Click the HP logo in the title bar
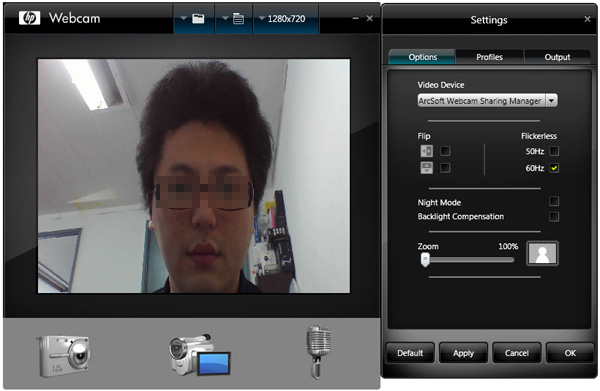Screen dimensions: 600x391 [29, 18]
